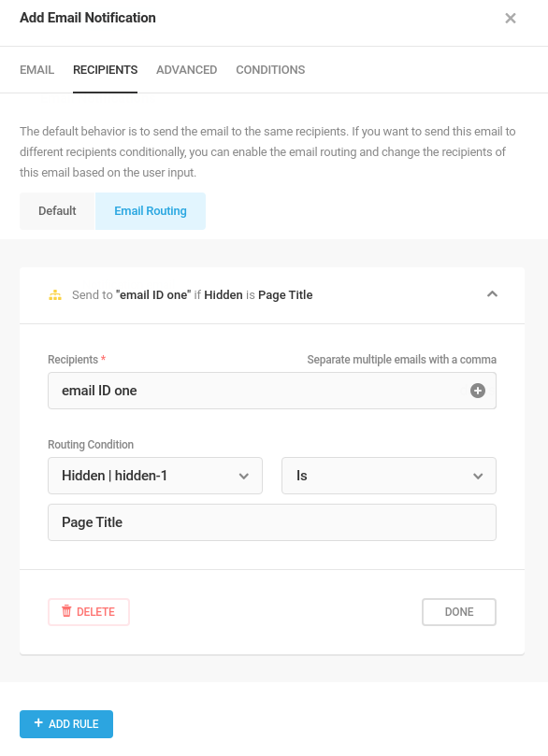Screen dimensions: 548x756
Task: Click the trash icon on Delete button
Action: tap(66, 611)
